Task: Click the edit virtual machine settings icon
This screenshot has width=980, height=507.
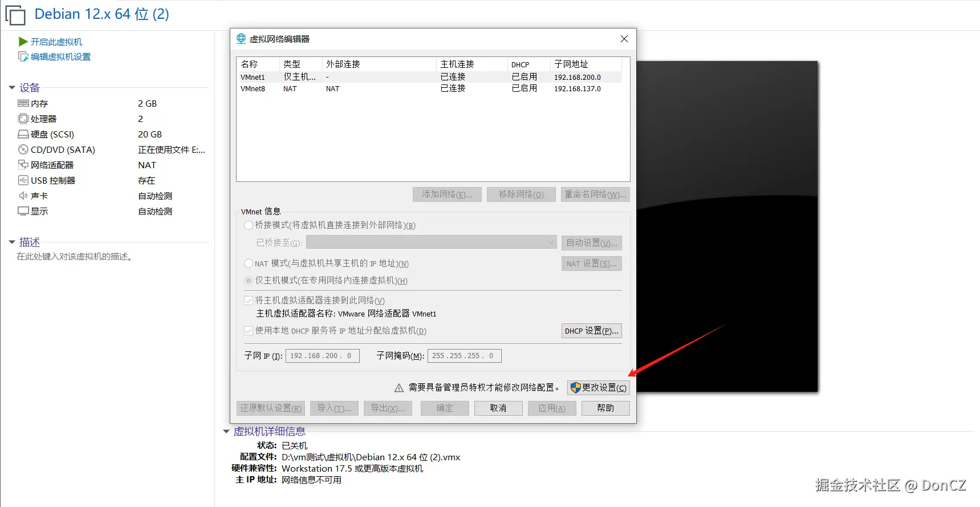Action: [23, 56]
